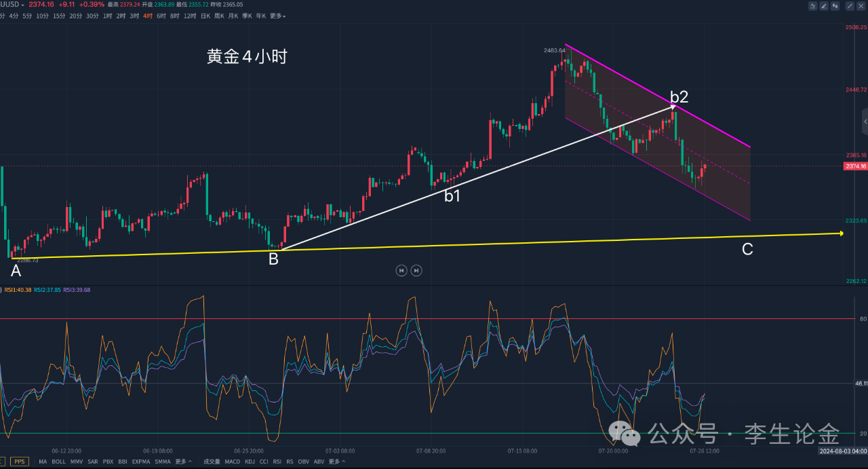The height and width of the screenshot is (469, 868).
Task: Expand 更多 after SMMA indicators
Action: point(183,462)
